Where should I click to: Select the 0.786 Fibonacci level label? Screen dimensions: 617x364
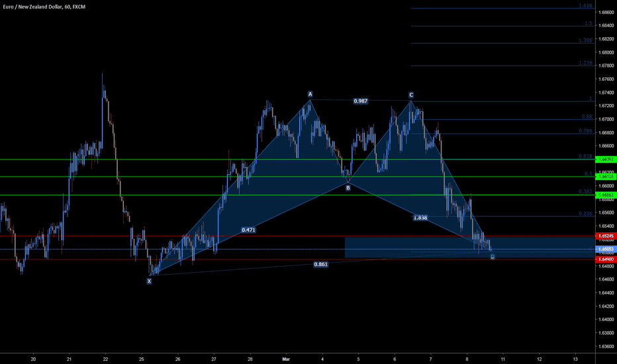[x=585, y=131]
